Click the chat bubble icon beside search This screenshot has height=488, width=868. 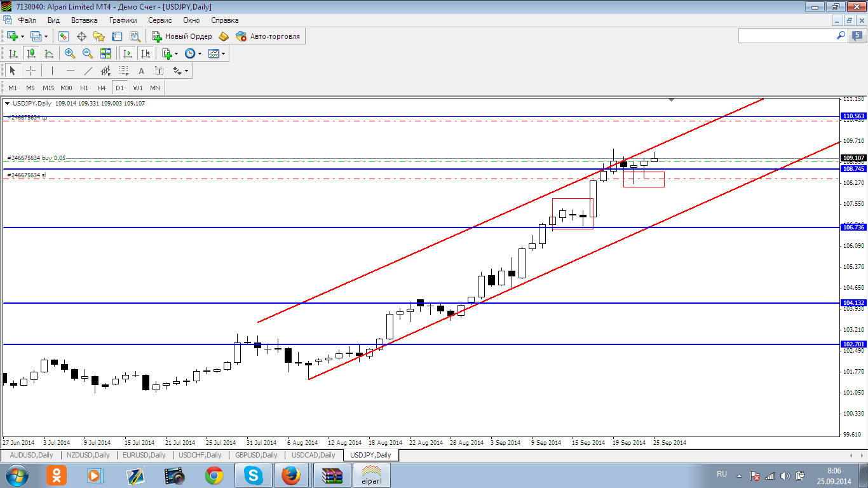857,36
